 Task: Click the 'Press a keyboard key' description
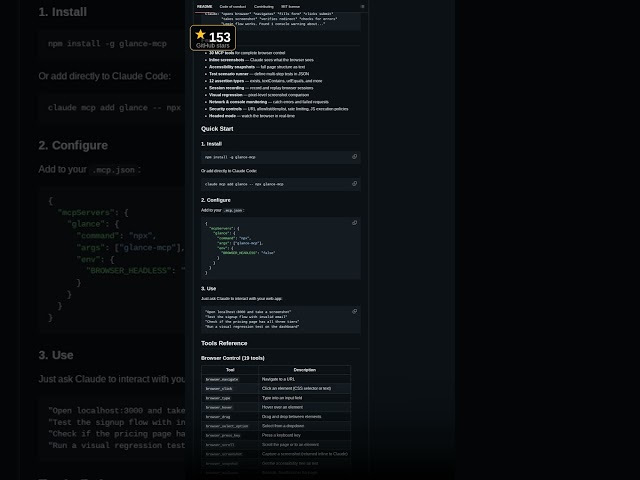(281, 436)
